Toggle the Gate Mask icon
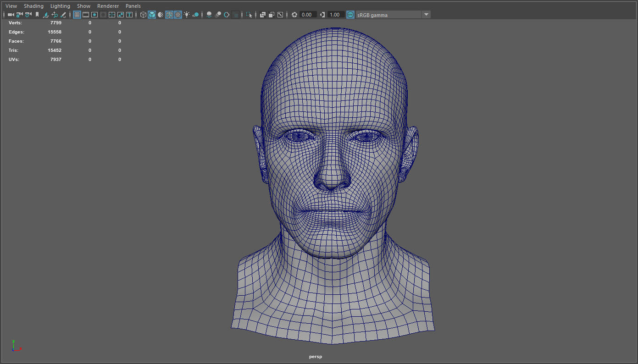 tap(103, 15)
